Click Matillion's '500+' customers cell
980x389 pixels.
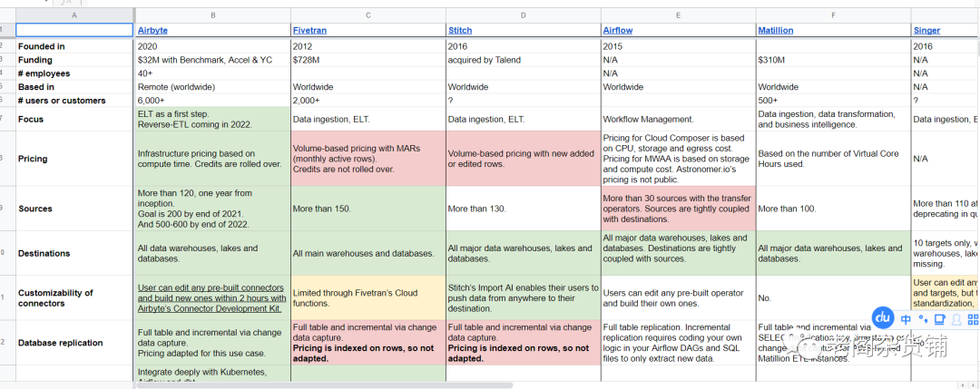833,101
